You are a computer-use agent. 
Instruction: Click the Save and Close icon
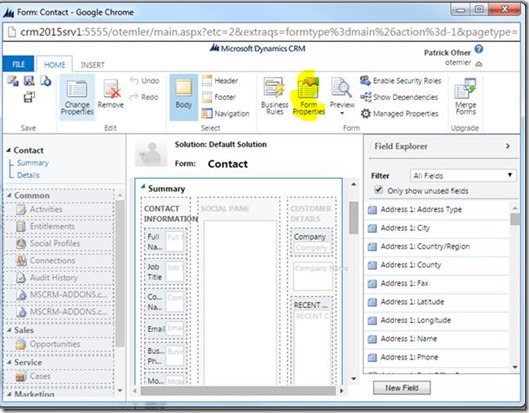pyautogui.click(x=29, y=81)
